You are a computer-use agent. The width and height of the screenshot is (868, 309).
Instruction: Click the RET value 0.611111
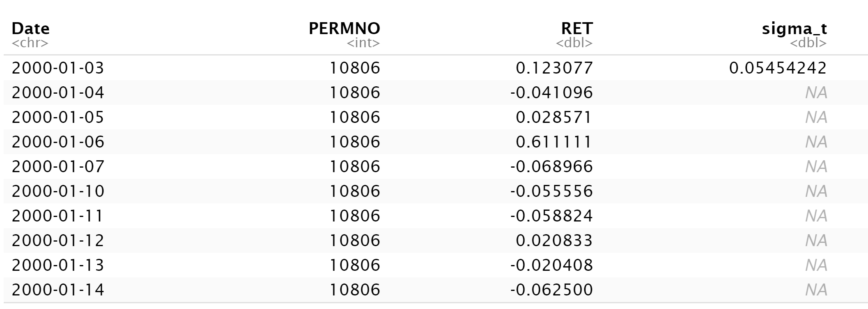[x=554, y=142]
